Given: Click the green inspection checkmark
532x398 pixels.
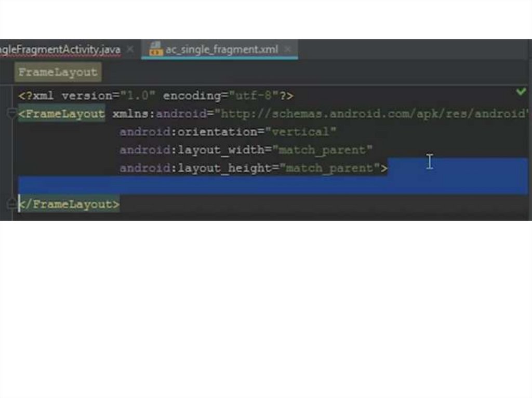Looking at the screenshot, I should tap(521, 91).
